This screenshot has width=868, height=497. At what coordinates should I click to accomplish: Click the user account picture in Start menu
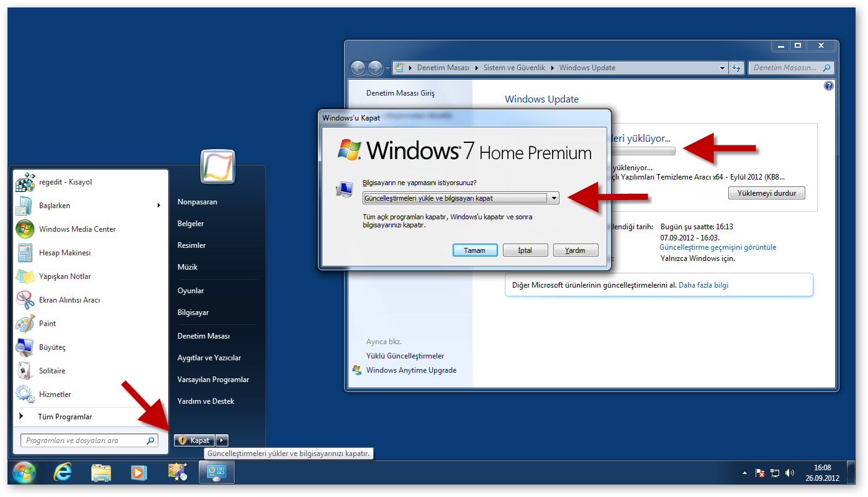218,166
